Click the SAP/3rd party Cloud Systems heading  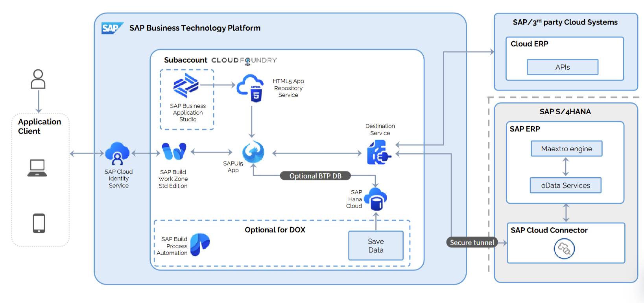(565, 22)
